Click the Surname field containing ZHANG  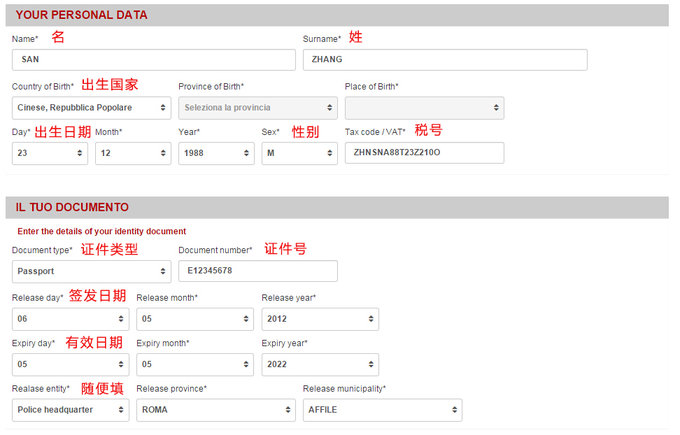click(x=444, y=60)
